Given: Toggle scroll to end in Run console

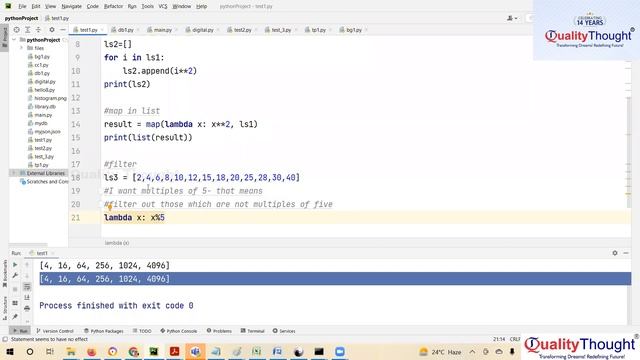Looking at the screenshot, I should pos(27,298).
